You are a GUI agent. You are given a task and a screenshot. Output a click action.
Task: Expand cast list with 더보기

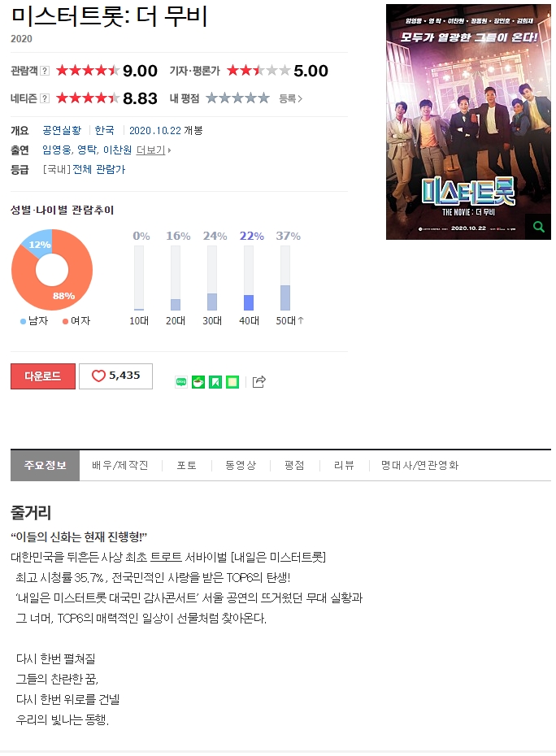click(154, 150)
